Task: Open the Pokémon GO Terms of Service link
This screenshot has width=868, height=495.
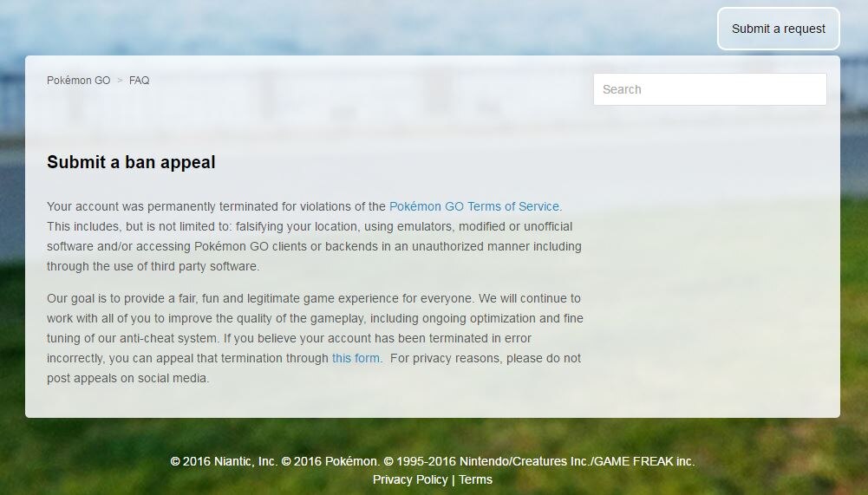Action: (474, 206)
